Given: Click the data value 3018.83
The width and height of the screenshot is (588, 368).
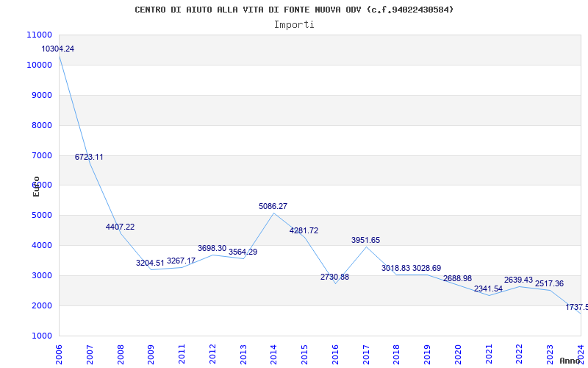Looking at the screenshot, I should click(396, 268).
